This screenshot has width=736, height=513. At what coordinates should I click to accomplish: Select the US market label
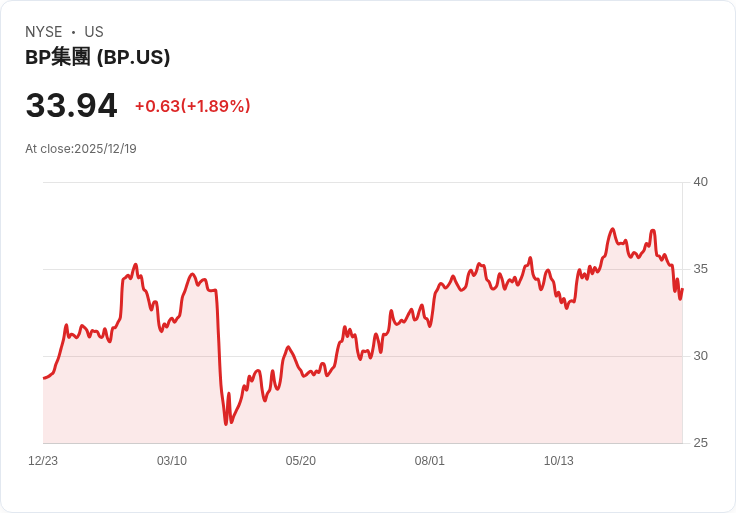tap(94, 32)
